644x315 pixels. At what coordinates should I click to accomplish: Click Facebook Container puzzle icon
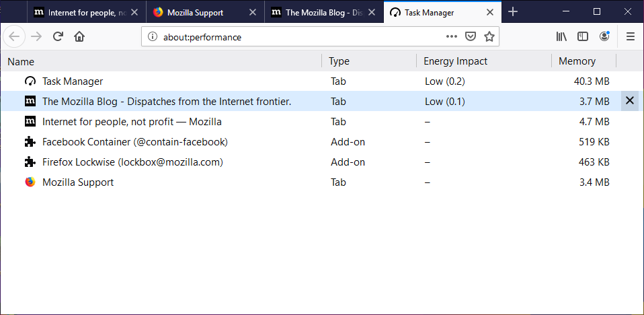(30, 142)
